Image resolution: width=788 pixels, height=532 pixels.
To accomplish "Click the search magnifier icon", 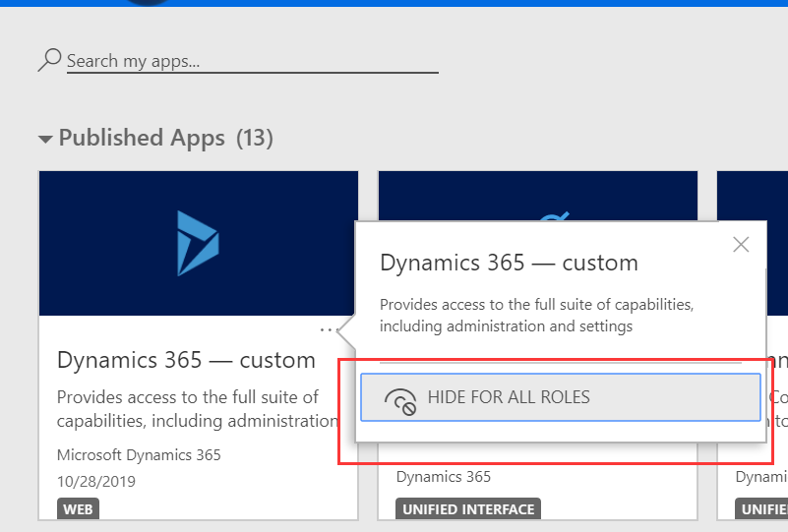I will click(49, 60).
